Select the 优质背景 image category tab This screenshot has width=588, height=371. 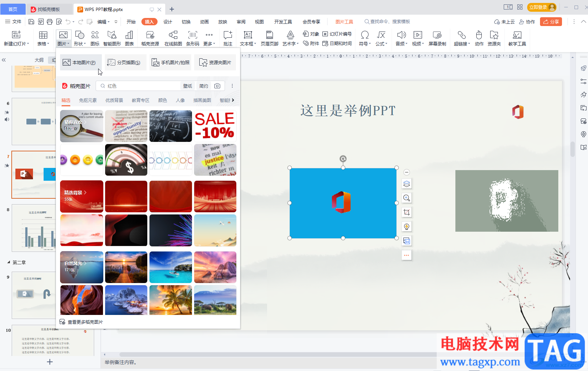[x=114, y=100]
